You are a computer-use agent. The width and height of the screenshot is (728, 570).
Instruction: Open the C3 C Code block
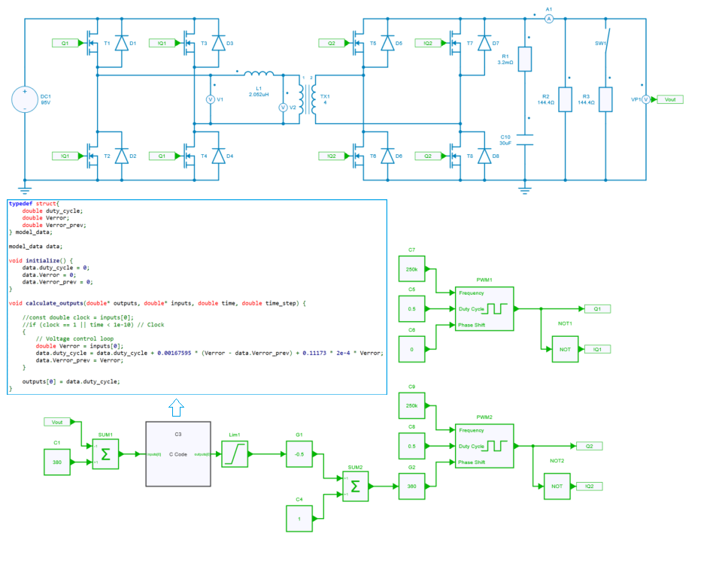[x=177, y=453]
